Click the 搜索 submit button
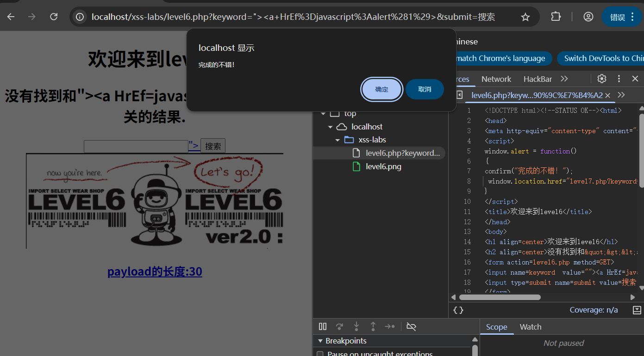 click(x=213, y=146)
